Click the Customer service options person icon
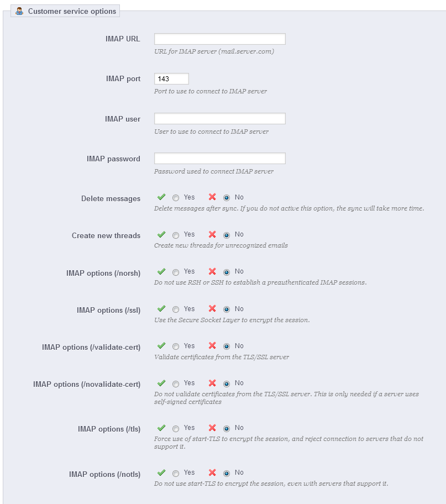This screenshot has height=504, width=446. point(19,11)
